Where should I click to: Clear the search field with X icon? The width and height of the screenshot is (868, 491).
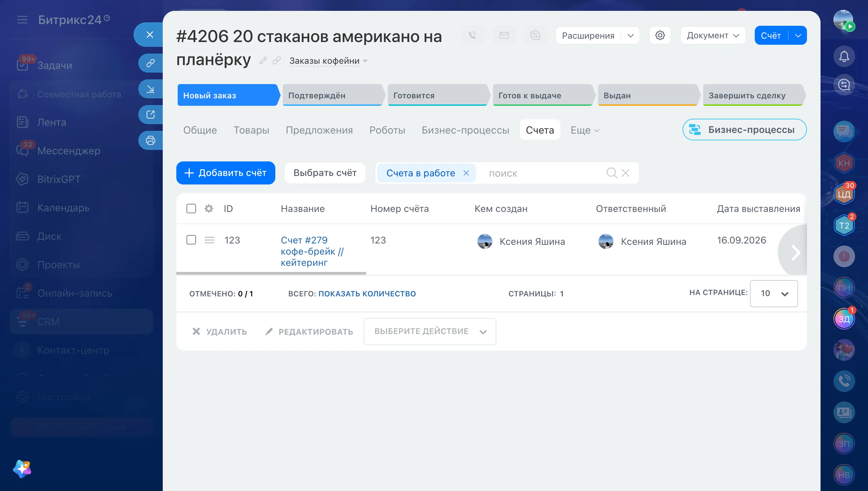tap(626, 173)
